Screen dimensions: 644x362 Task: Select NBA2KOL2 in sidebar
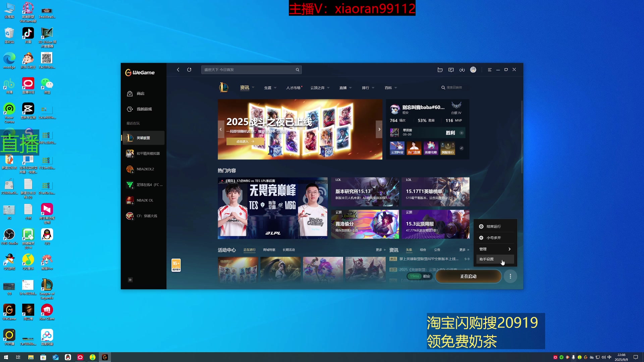(144, 169)
